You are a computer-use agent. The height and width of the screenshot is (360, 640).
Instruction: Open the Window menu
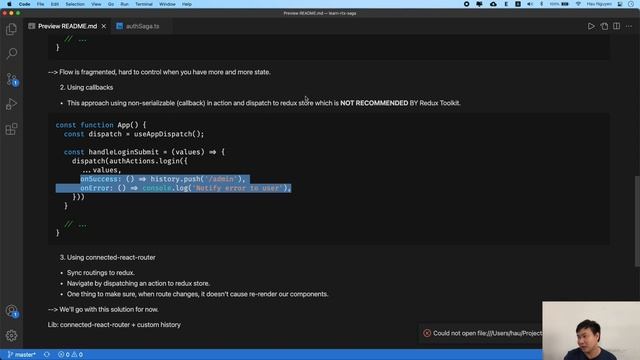coord(167,4)
